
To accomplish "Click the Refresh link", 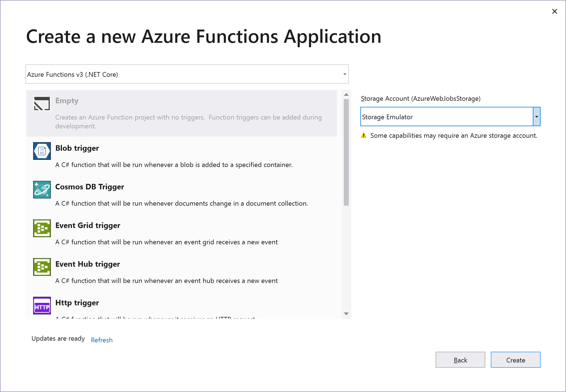I will (102, 340).
